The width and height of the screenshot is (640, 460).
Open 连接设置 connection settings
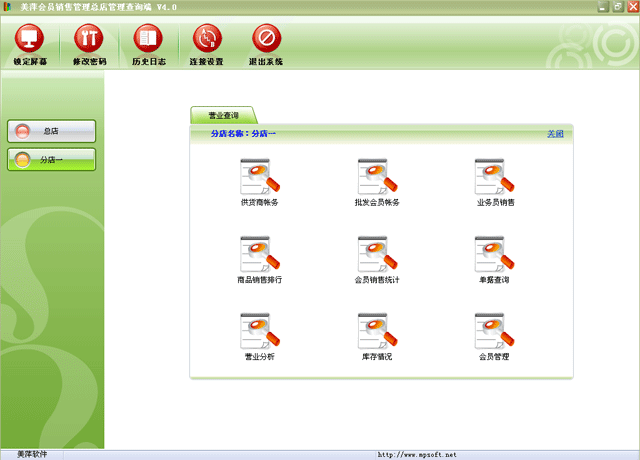(x=207, y=42)
